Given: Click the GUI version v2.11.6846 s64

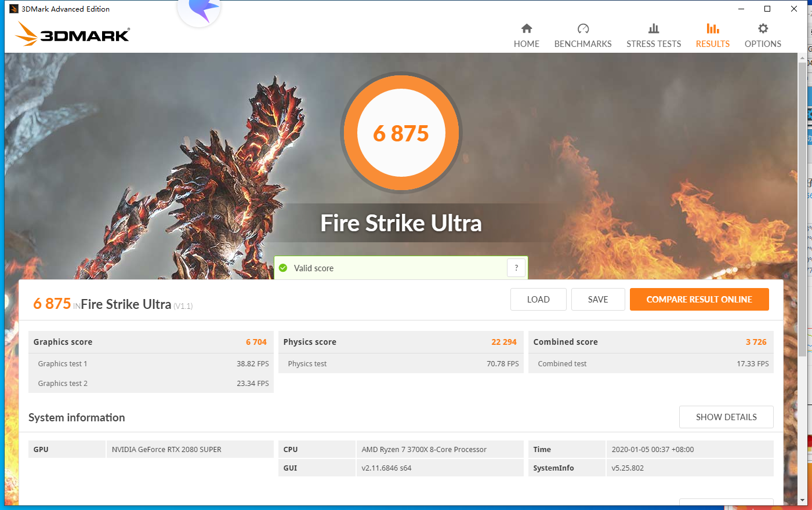Looking at the screenshot, I should point(386,468).
